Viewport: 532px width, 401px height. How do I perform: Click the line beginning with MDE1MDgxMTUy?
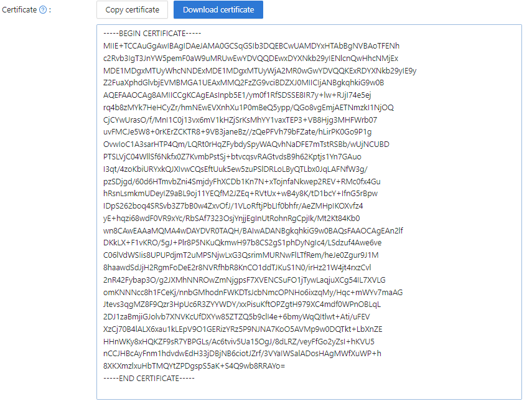click(x=260, y=70)
